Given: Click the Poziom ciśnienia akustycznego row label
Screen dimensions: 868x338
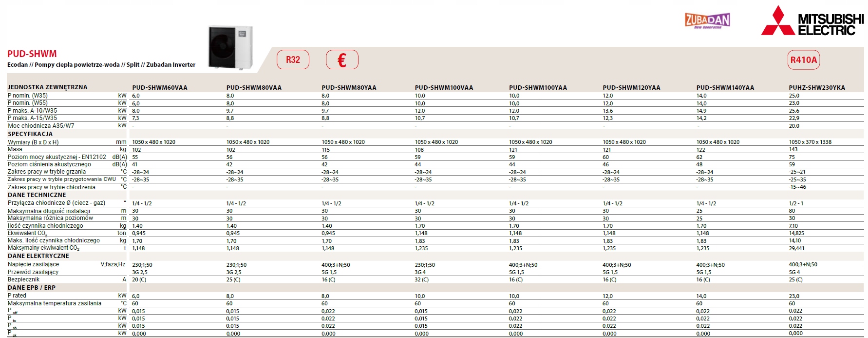Looking at the screenshot, I should click(49, 164).
